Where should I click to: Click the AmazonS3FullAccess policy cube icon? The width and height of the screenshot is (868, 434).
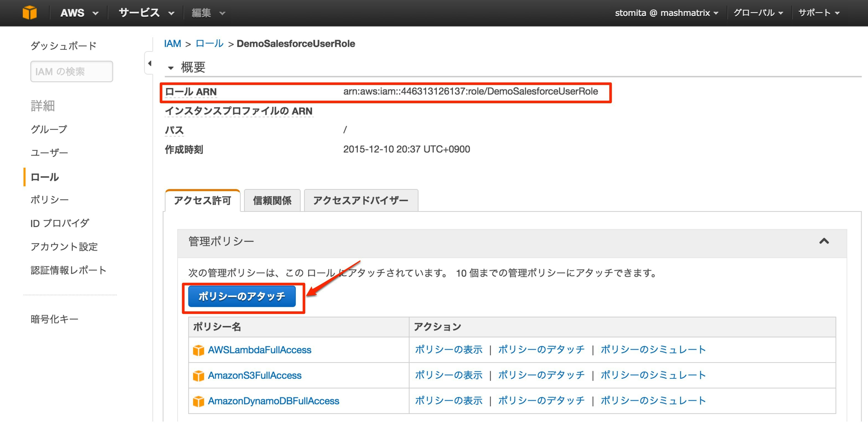[x=198, y=376]
